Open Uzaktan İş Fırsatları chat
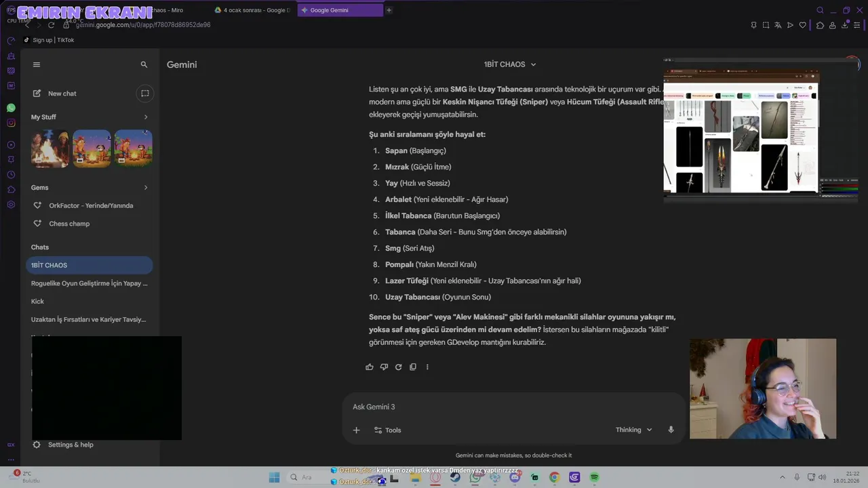 [x=90, y=319]
